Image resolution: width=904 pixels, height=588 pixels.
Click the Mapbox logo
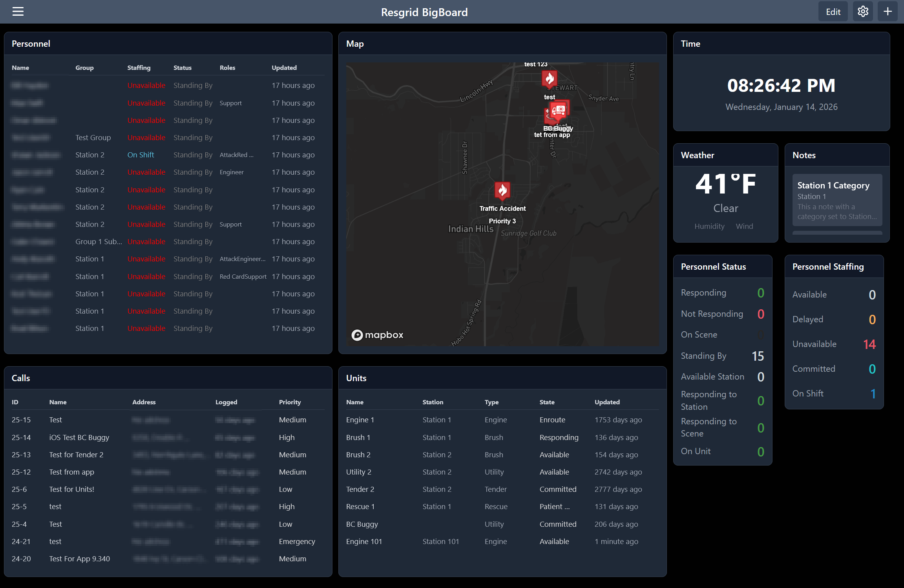coord(377,335)
